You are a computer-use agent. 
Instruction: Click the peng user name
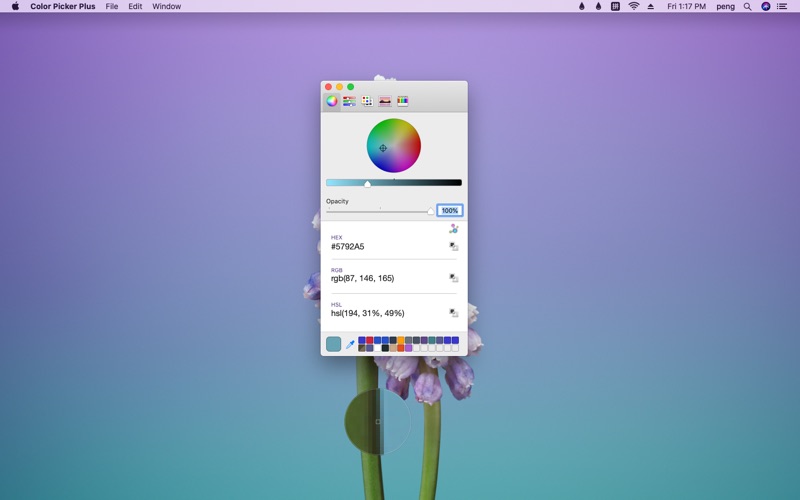pos(725,6)
